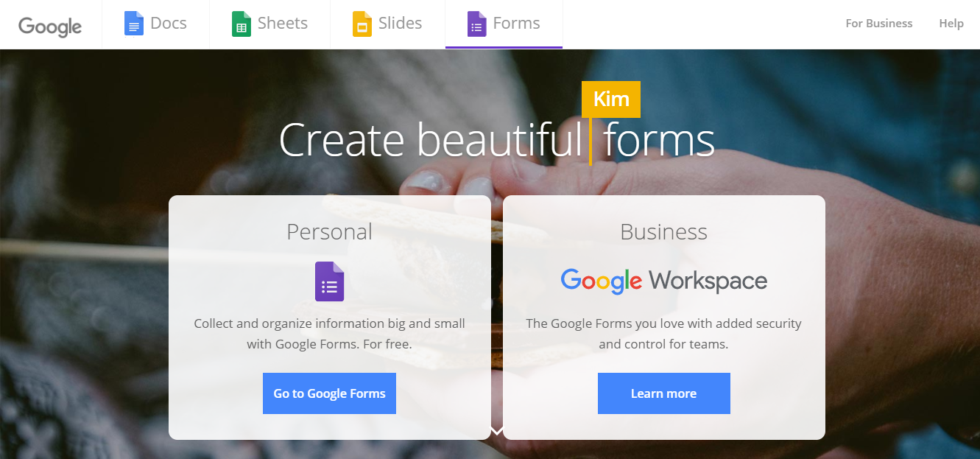Open the Help link
Screen dimensions: 980x459
[951, 23]
